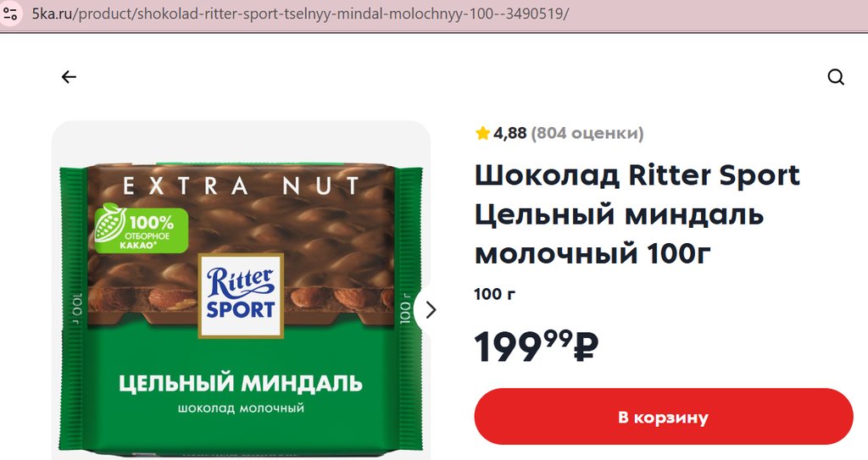
Task: Click ЦЕЛЬНЫЙ МИНДАЛЬ text on the package
Action: point(241,383)
